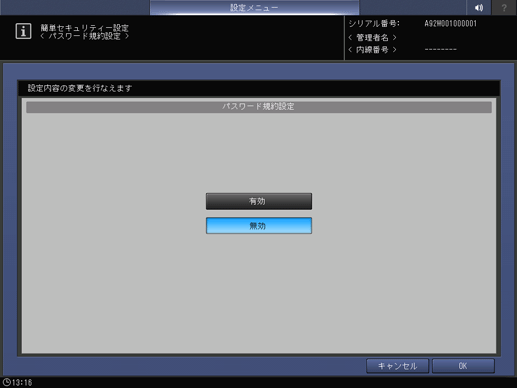
Task: Click the extension number dashes value
Action: [441, 50]
